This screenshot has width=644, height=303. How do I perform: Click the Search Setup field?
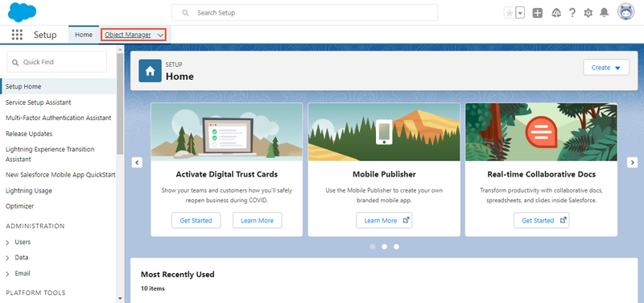pos(305,13)
